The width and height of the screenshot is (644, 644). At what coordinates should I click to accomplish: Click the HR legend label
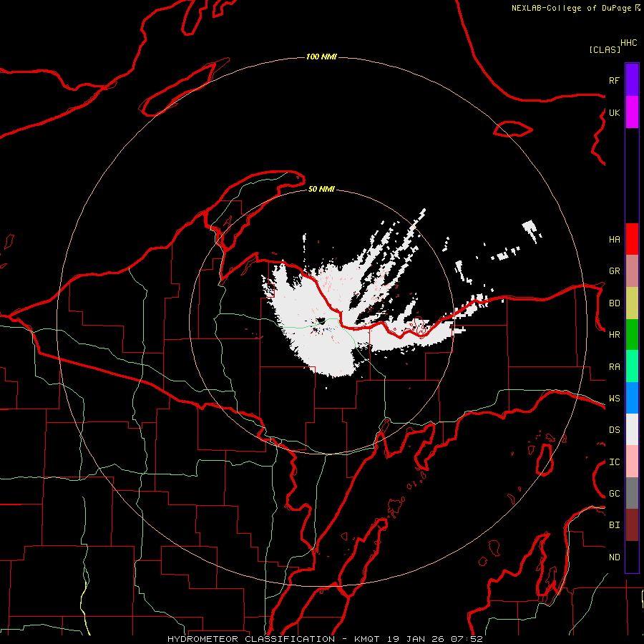click(614, 335)
